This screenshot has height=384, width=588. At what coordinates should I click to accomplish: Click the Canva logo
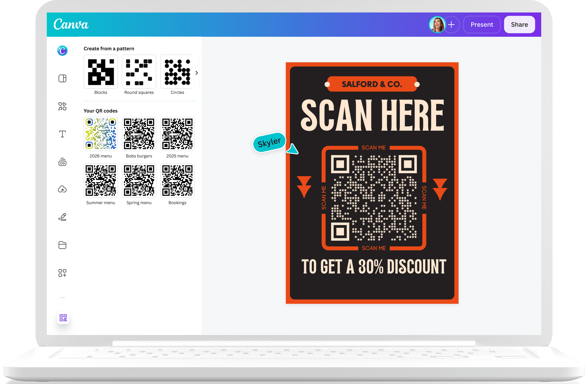(x=71, y=24)
